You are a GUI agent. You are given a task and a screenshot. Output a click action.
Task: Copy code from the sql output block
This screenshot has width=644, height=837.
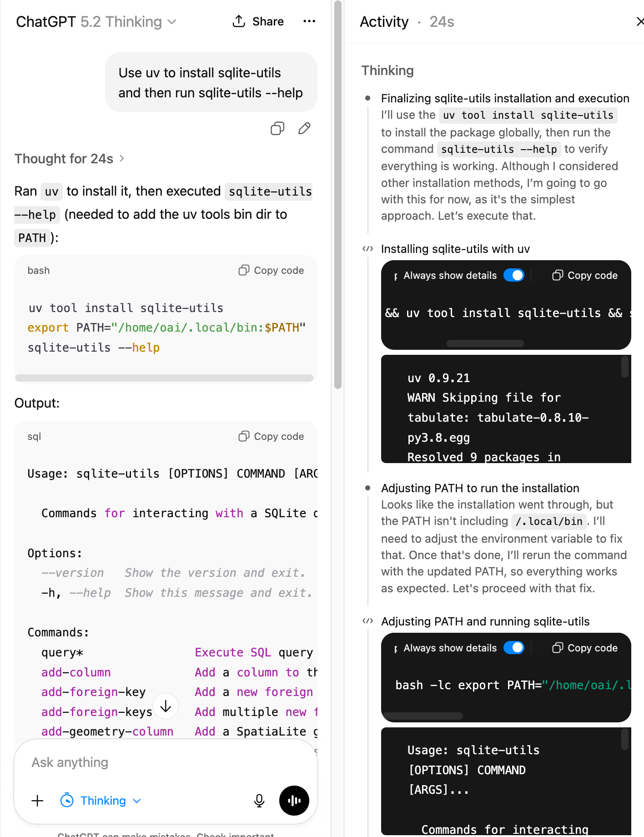pyautogui.click(x=272, y=437)
